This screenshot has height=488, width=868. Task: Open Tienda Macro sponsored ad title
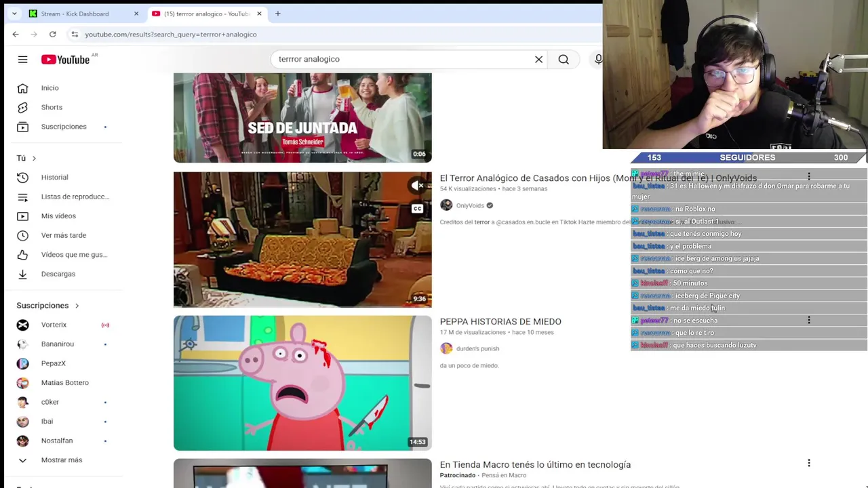(535, 465)
